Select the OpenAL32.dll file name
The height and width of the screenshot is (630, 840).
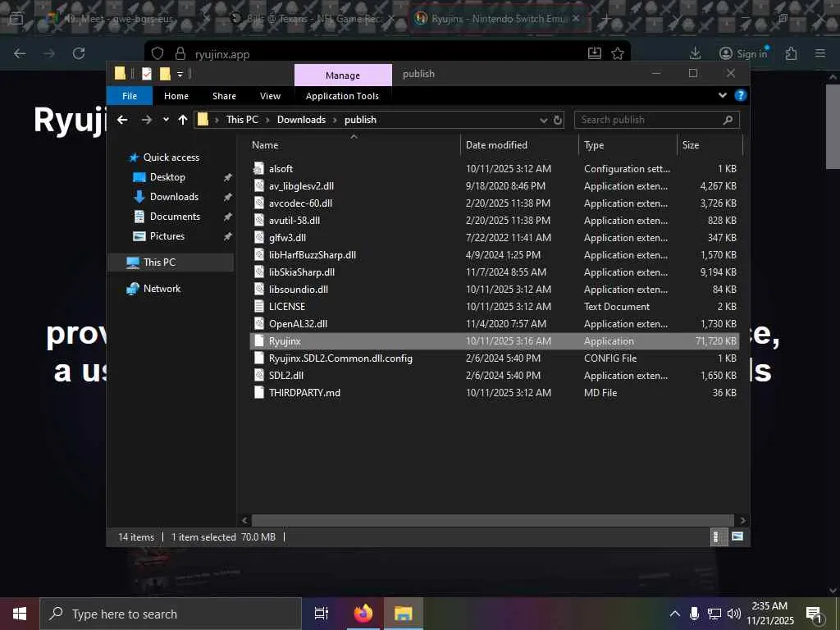pos(298,323)
